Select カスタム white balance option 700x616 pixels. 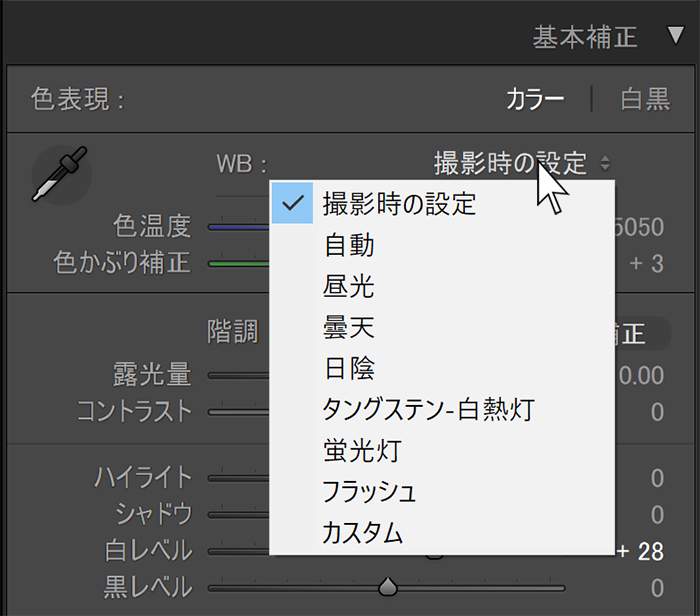coord(362,532)
